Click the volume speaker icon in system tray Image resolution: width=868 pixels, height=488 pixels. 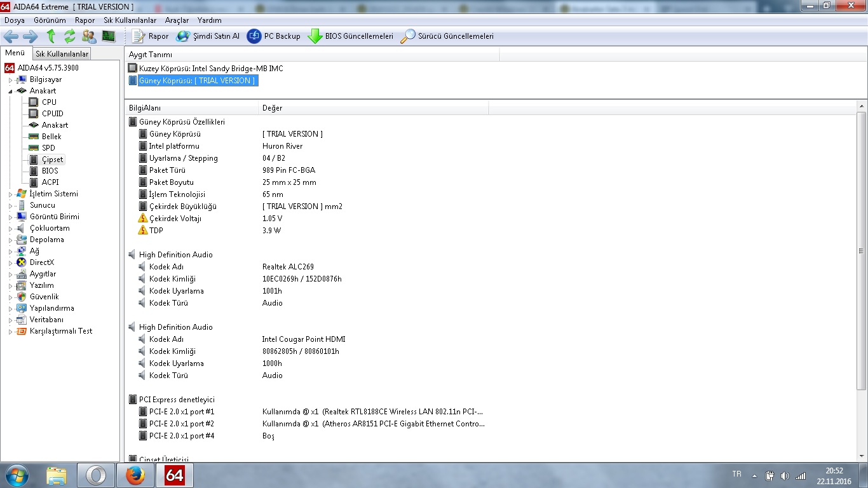click(x=785, y=476)
